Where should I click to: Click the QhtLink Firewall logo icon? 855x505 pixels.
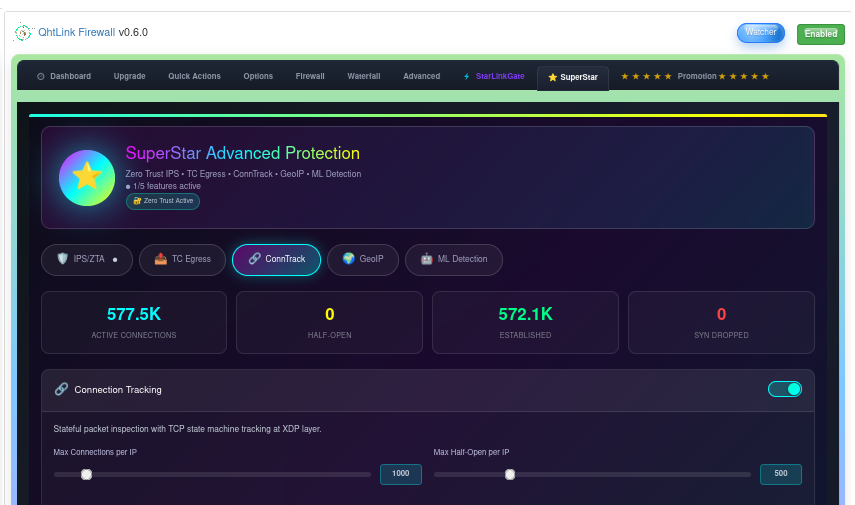pos(23,33)
